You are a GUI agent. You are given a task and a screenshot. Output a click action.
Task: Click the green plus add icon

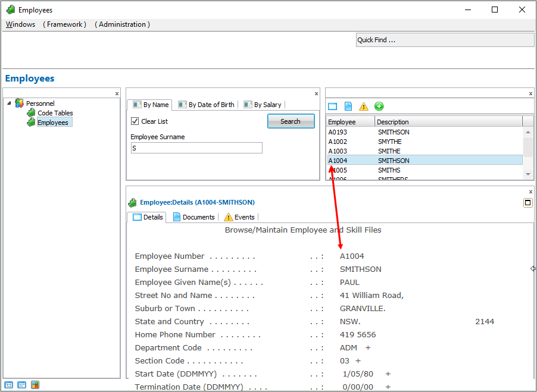pos(379,106)
